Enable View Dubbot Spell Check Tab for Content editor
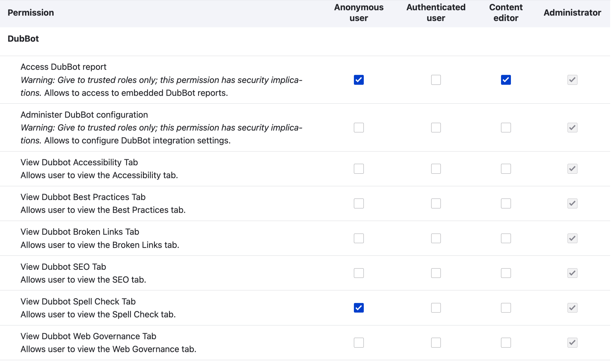 point(506,307)
